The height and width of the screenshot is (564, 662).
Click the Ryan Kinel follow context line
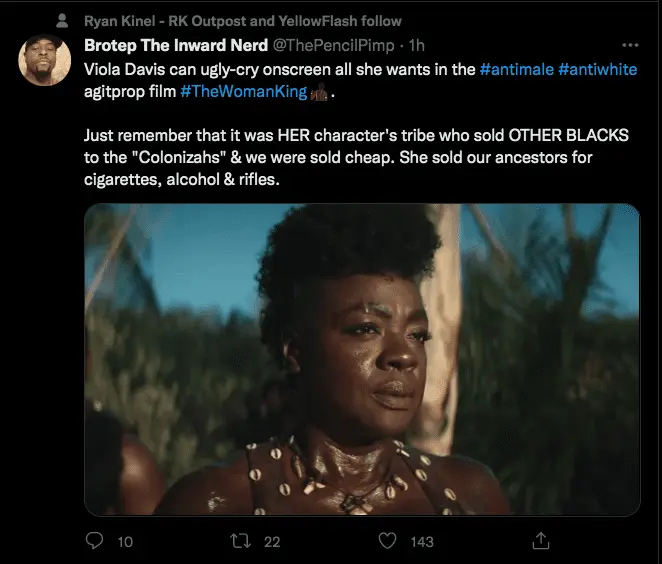pos(243,20)
